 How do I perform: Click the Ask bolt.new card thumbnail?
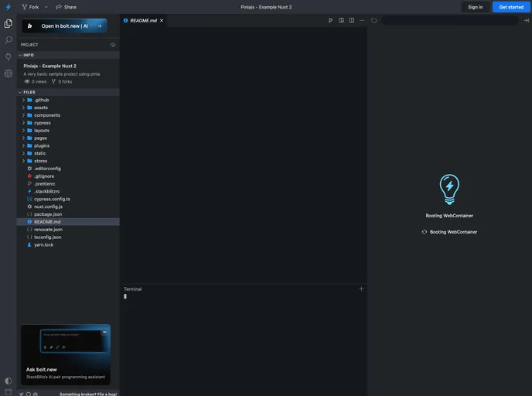coord(66,354)
